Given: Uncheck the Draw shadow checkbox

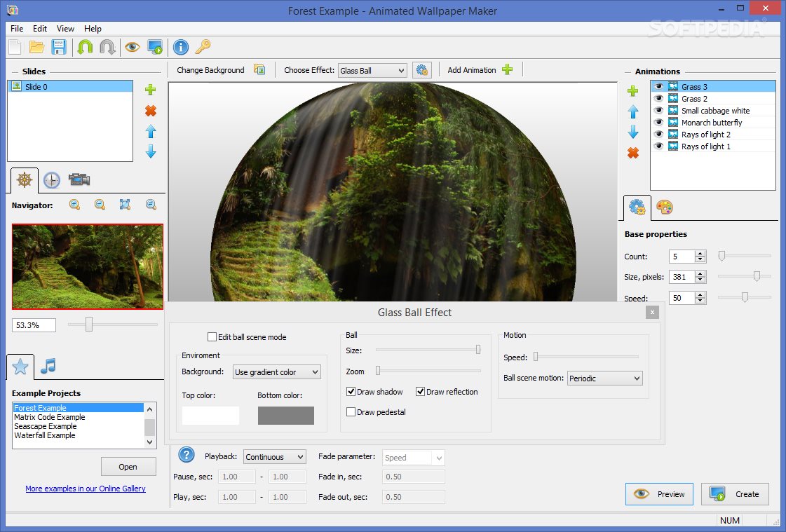Looking at the screenshot, I should coord(351,392).
